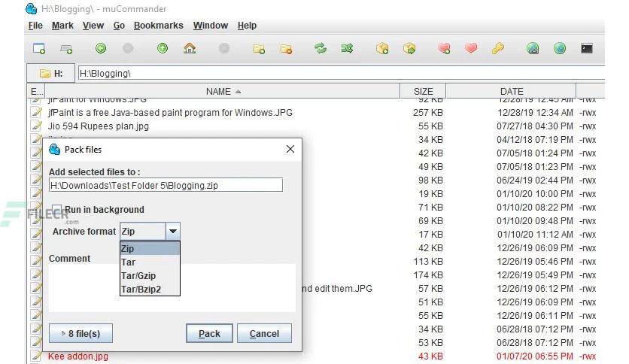The width and height of the screenshot is (629, 364).
Task: Click inside the Comment text area
Action: [x=172, y=288]
